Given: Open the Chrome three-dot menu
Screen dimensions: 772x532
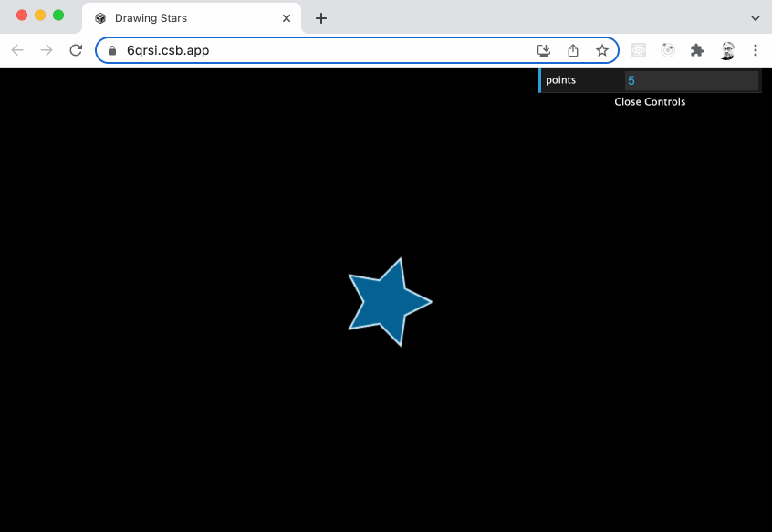Looking at the screenshot, I should tap(756, 50).
